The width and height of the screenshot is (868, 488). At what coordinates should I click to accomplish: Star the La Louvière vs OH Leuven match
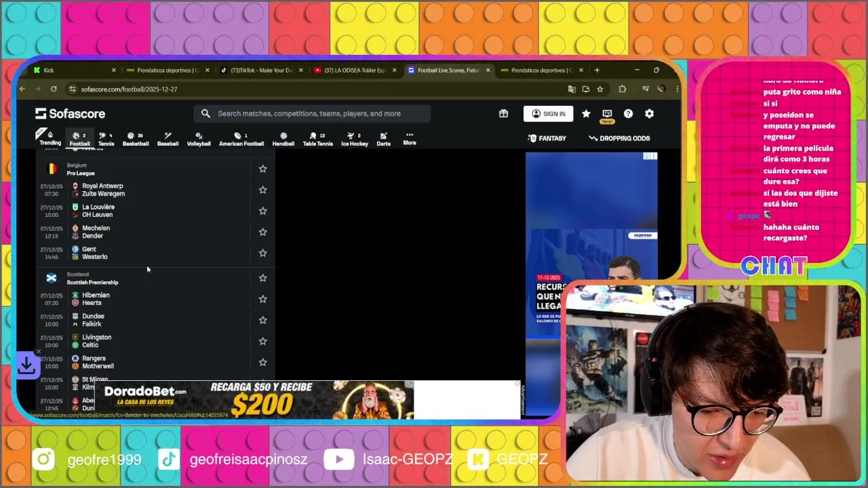(262, 211)
